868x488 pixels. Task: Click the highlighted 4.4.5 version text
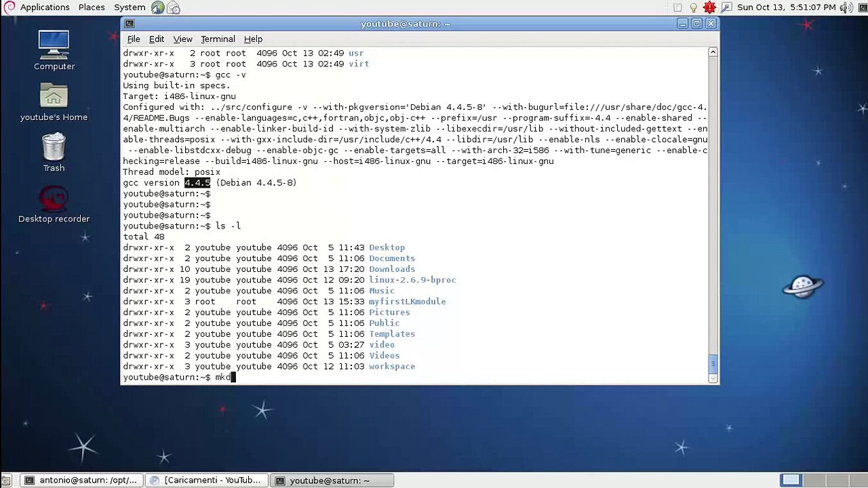pos(197,183)
